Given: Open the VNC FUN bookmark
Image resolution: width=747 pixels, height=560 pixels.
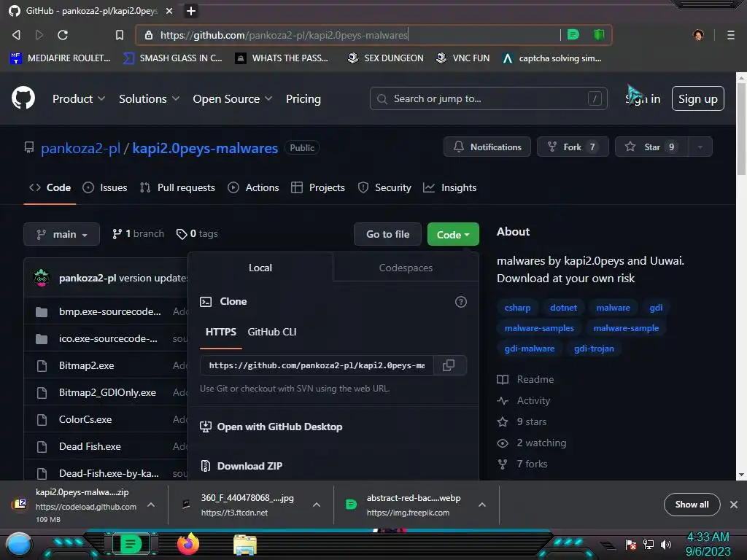Looking at the screenshot, I should tap(462, 58).
